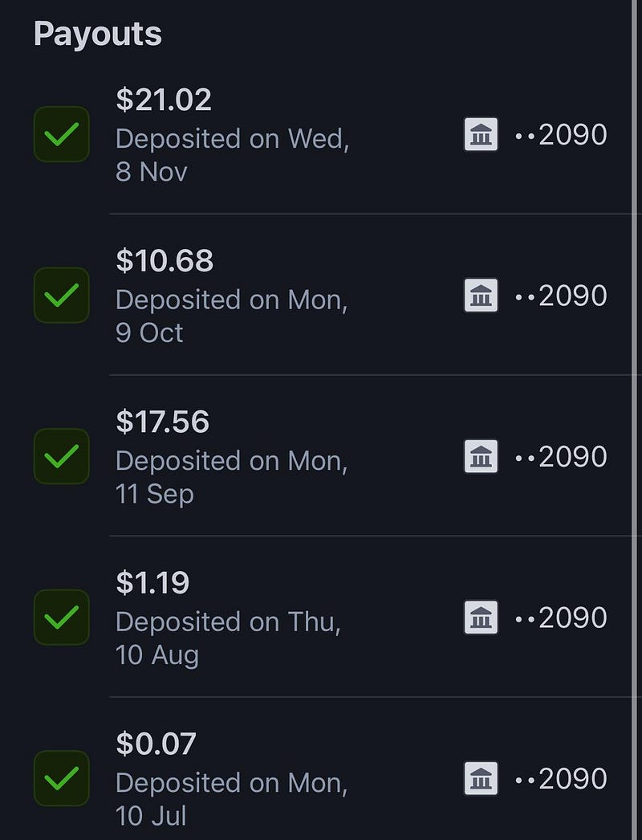Screen dimensions: 642x840
Task: Click bank icon beside the $1.19 payout
Action: [x=481, y=618]
